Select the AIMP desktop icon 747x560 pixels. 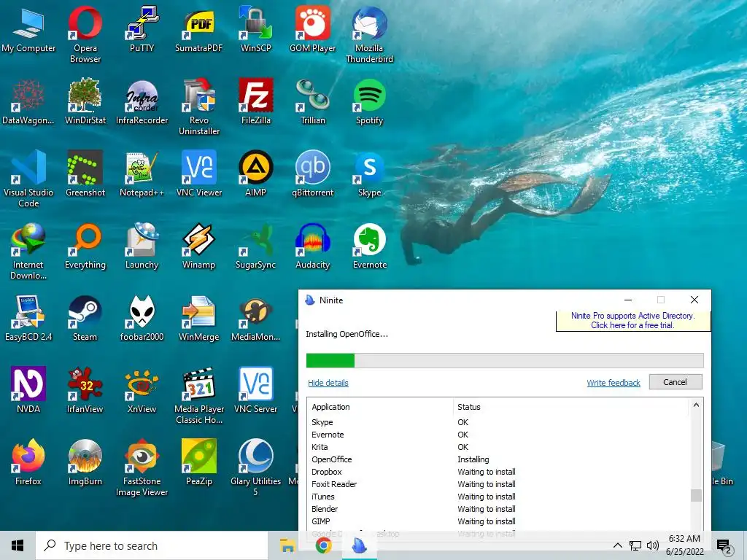tap(256, 174)
